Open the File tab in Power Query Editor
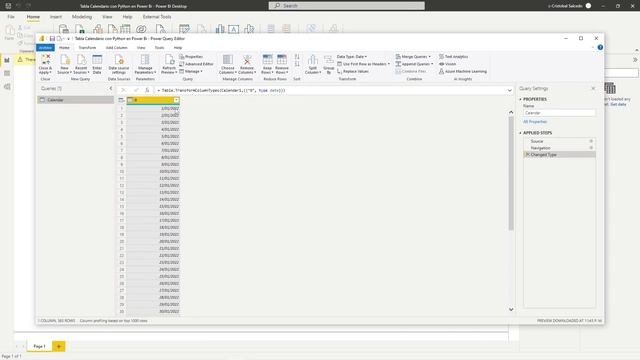Image resolution: width=640 pixels, height=360 pixels. pos(45,48)
